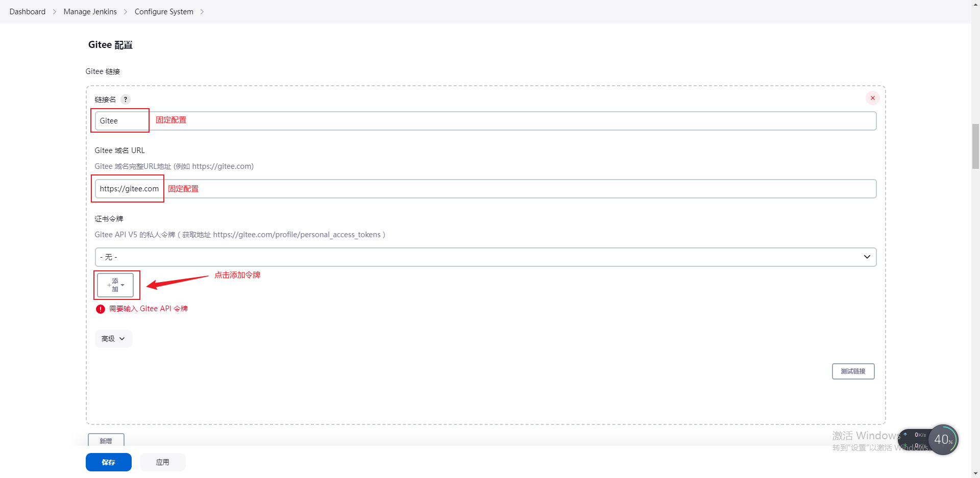Image resolution: width=980 pixels, height=478 pixels.
Task: Click the scrollbar down arrow
Action: tap(975, 473)
